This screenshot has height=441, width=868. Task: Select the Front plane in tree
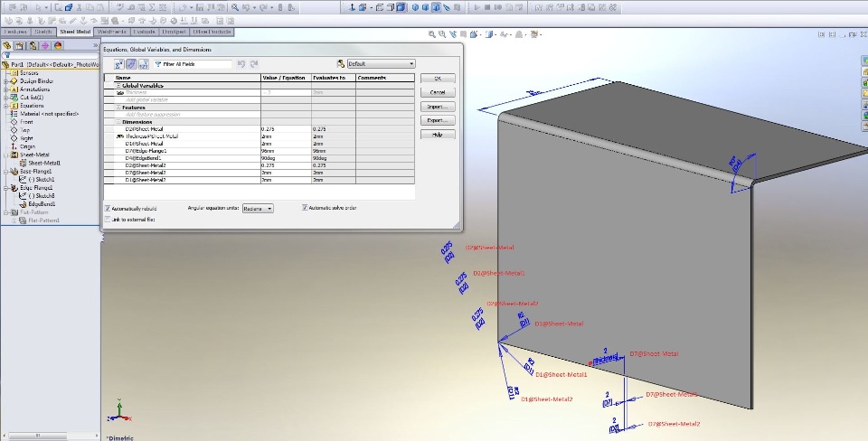coord(26,122)
